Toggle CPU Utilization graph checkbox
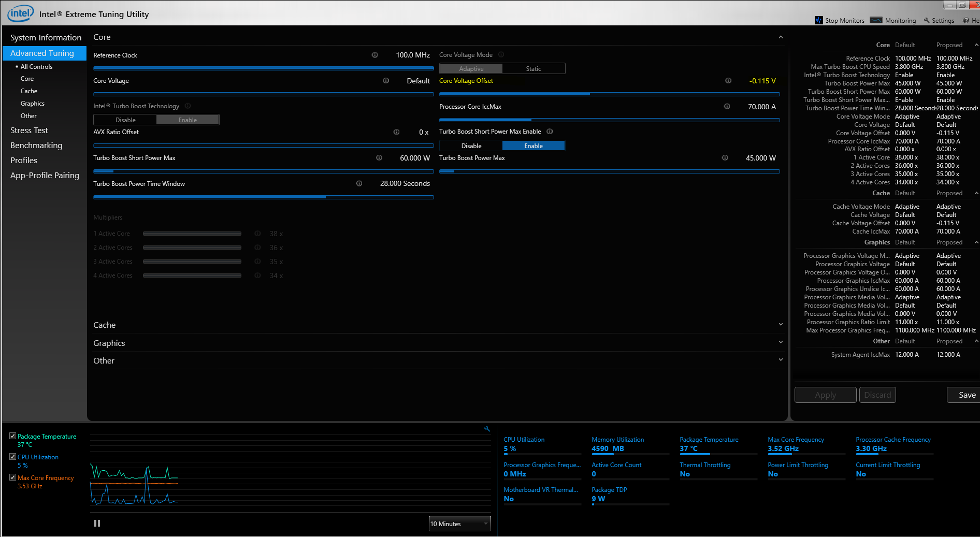The image size is (980, 537). [x=12, y=457]
